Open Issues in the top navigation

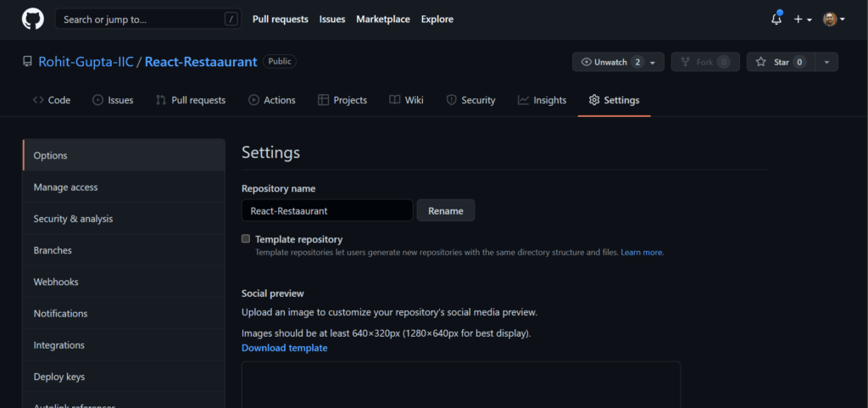point(332,20)
